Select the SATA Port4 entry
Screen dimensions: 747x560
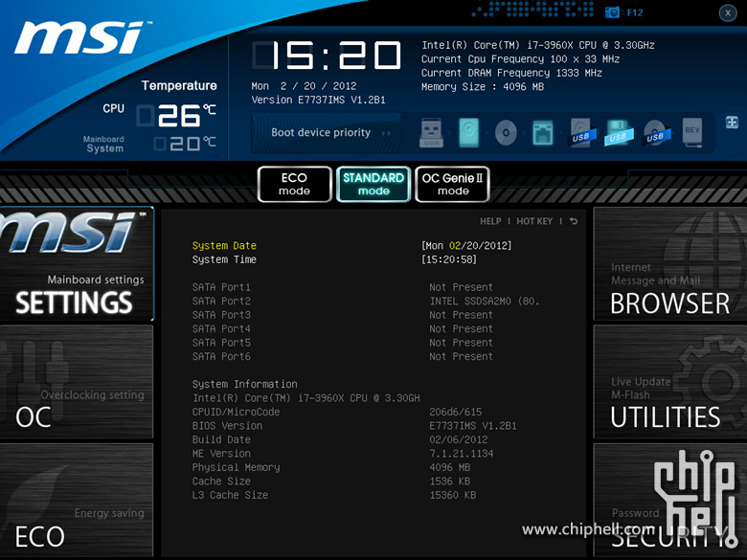(x=343, y=328)
